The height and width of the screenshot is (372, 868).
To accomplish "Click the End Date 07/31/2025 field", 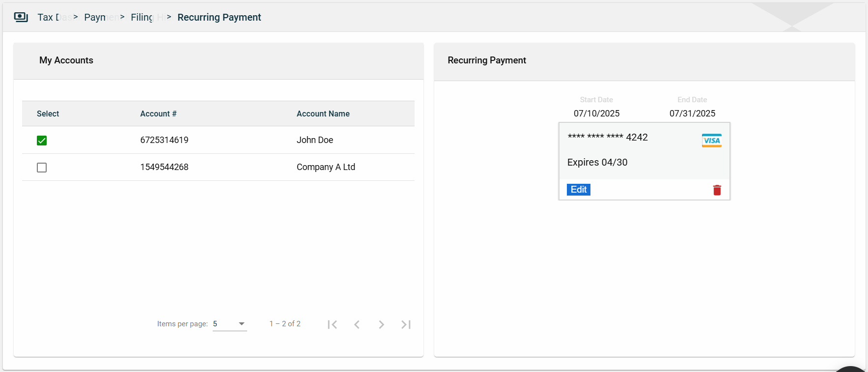I will point(692,113).
